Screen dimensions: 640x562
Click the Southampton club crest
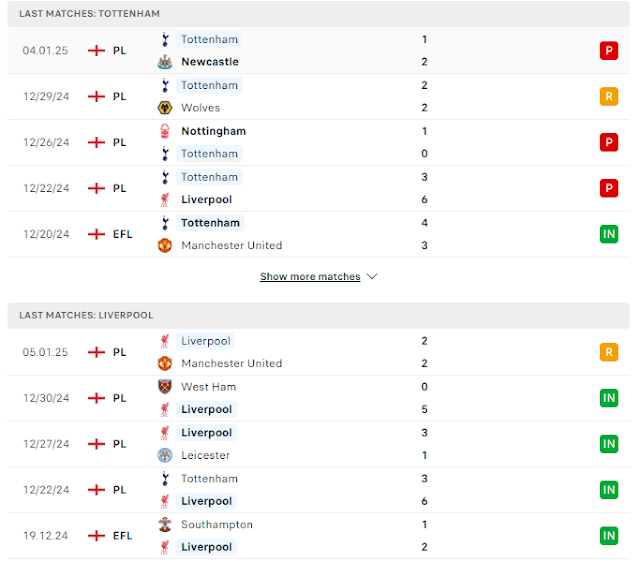point(165,524)
